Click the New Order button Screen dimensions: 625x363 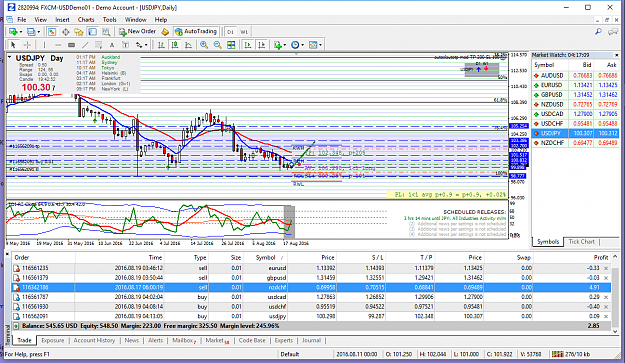(137, 32)
